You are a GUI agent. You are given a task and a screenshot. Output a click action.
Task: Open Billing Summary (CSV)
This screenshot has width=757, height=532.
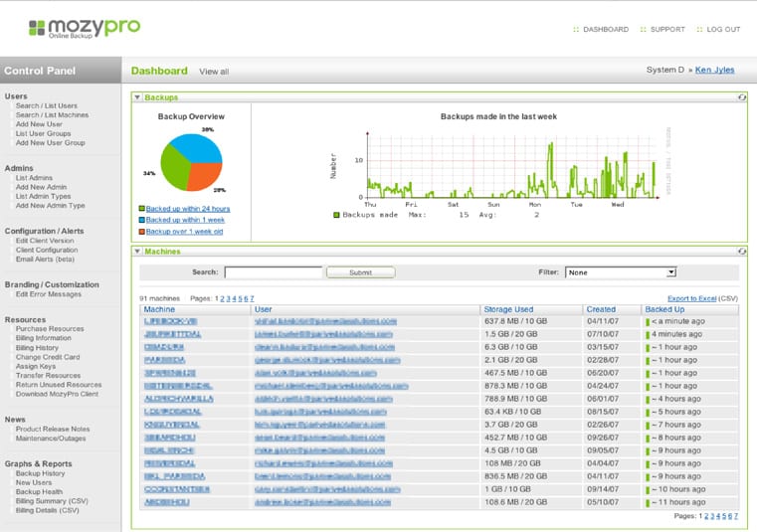(x=52, y=501)
